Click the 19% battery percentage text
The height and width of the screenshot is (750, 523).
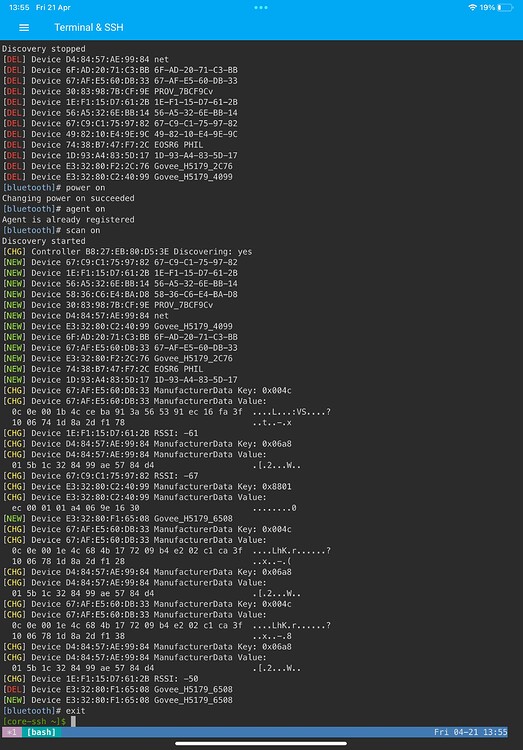pyautogui.click(x=487, y=8)
